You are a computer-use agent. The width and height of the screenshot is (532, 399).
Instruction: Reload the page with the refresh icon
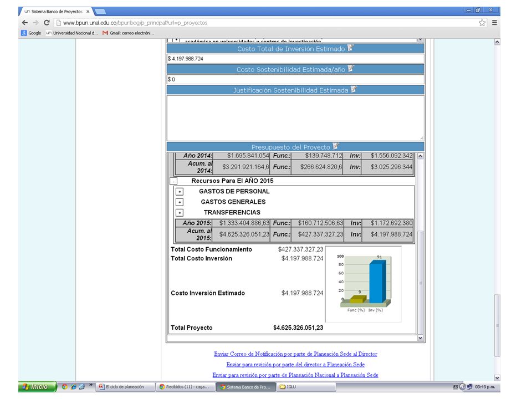point(47,23)
